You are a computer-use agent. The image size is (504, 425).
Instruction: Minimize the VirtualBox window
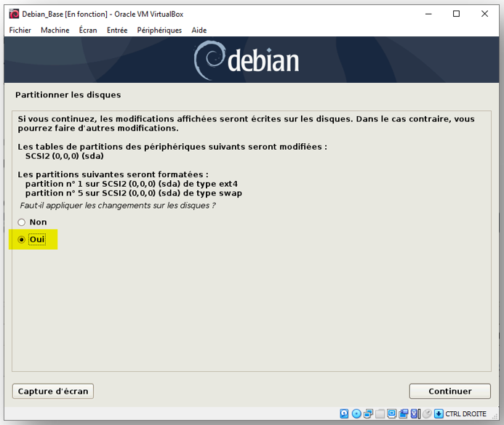(428, 14)
